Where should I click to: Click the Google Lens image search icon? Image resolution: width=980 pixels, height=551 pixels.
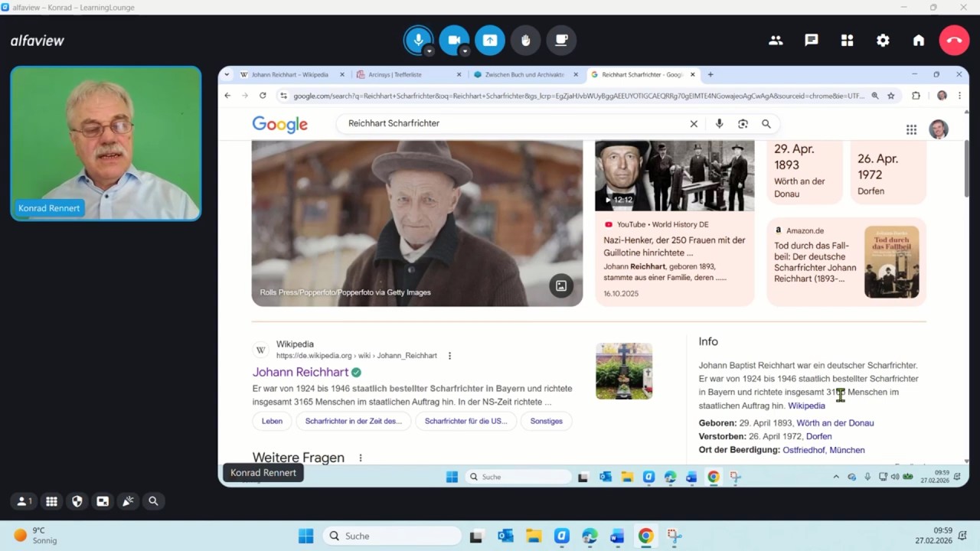(743, 124)
